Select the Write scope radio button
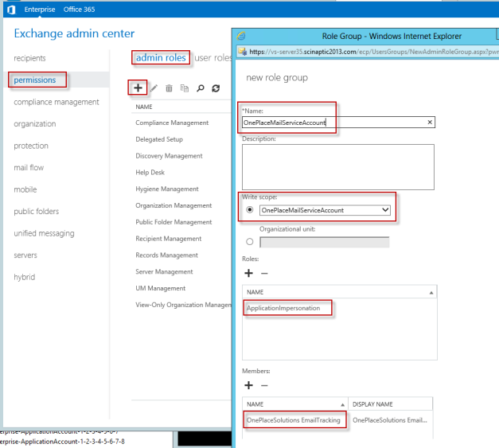499x448 pixels. 250,210
